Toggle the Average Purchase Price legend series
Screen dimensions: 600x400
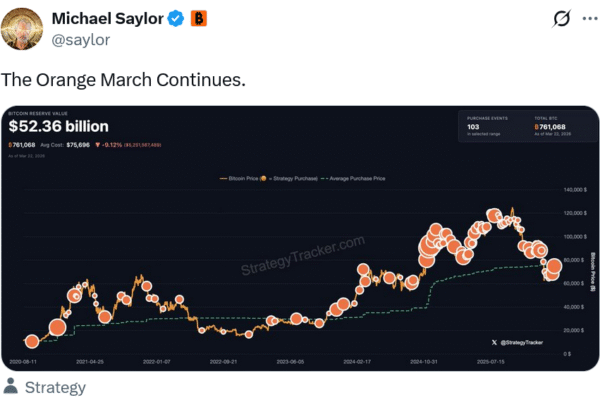(356, 178)
